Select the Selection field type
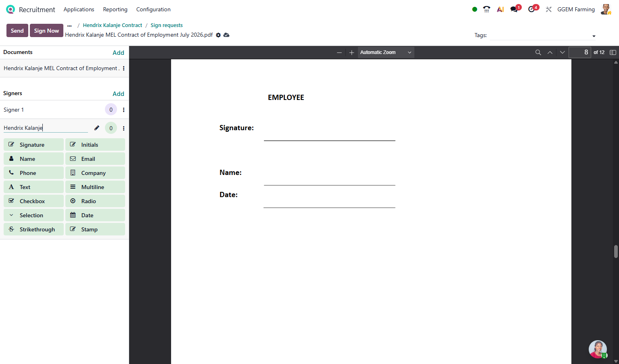The image size is (619, 364). [x=34, y=215]
